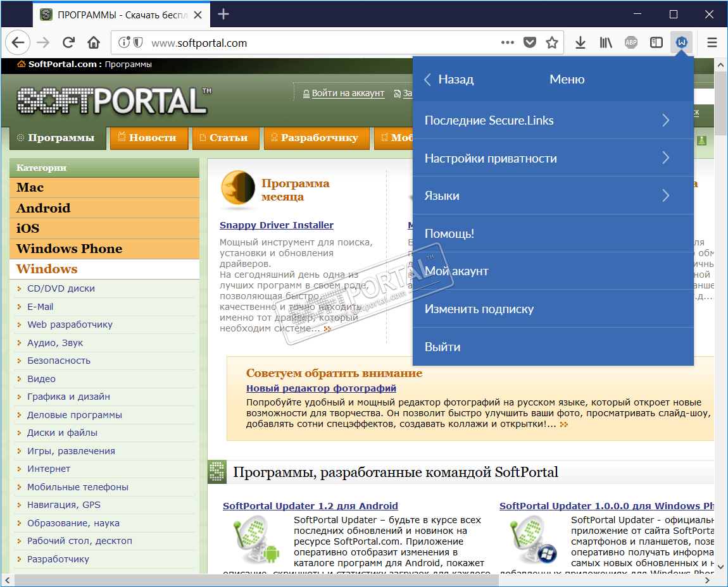The image size is (728, 587).
Task: Open page actions three-dots menu
Action: 508,42
